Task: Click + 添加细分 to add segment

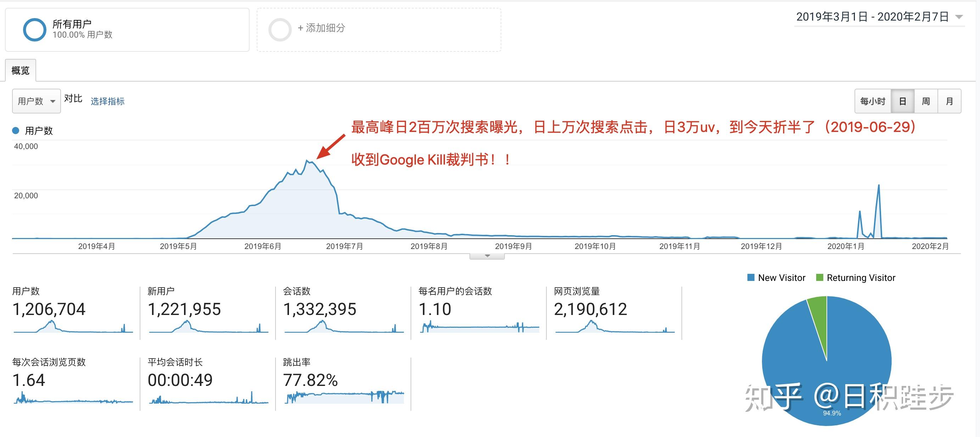Action: pyautogui.click(x=322, y=28)
